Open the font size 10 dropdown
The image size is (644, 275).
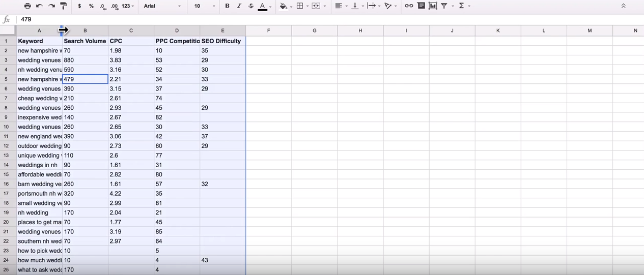(205, 6)
